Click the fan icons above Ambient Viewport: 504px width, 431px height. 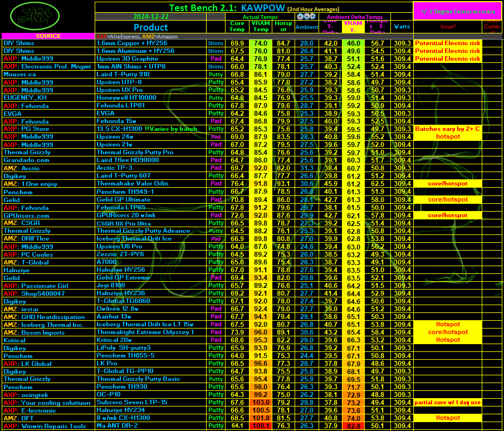coord(306,16)
